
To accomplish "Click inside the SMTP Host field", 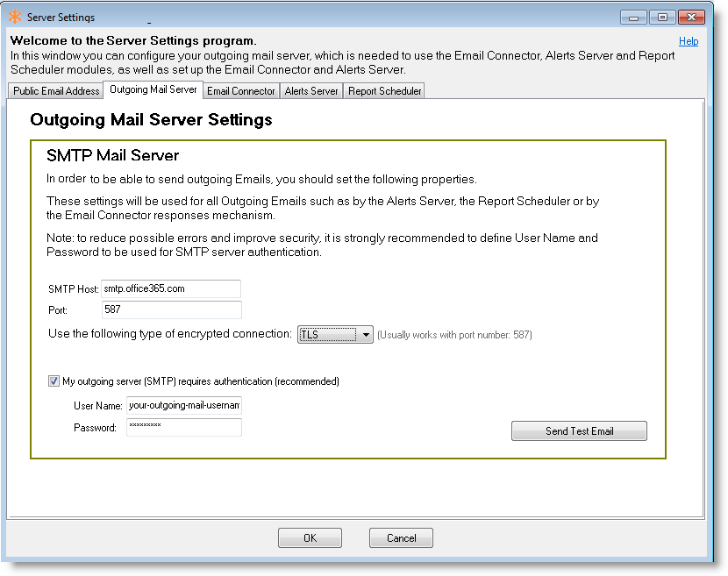I will click(171, 288).
